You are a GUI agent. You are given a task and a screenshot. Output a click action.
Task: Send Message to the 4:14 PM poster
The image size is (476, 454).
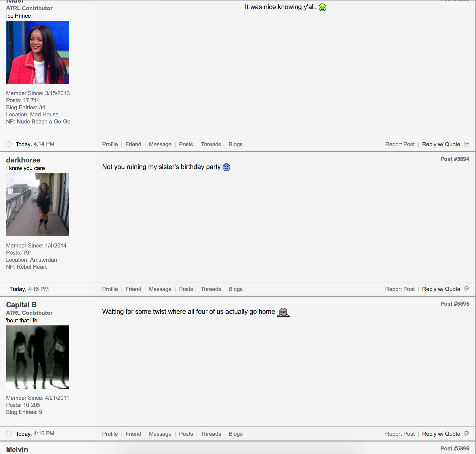160,144
